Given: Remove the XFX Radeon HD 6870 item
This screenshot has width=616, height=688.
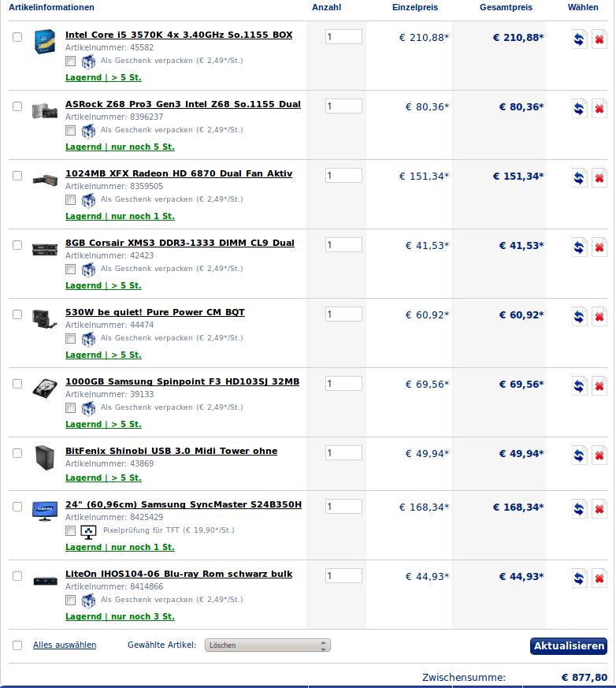Looking at the screenshot, I should pyautogui.click(x=599, y=179).
